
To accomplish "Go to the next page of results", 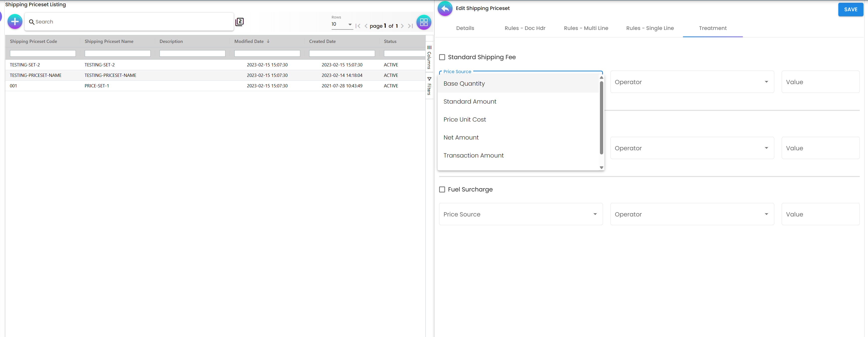I will [402, 26].
